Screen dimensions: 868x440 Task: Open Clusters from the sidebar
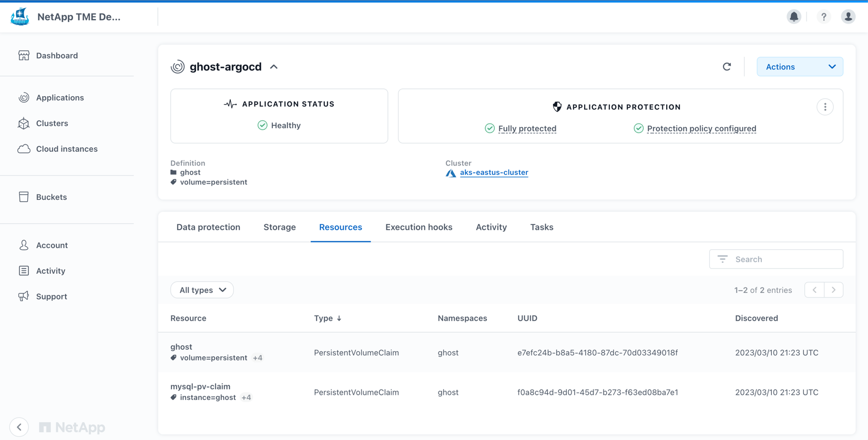click(52, 124)
